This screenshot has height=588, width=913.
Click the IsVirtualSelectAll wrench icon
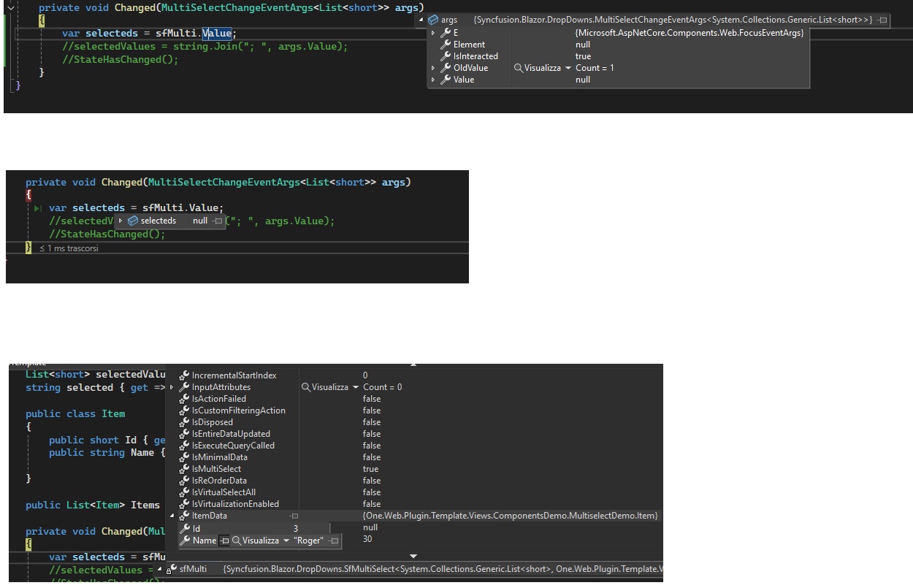[x=184, y=492]
